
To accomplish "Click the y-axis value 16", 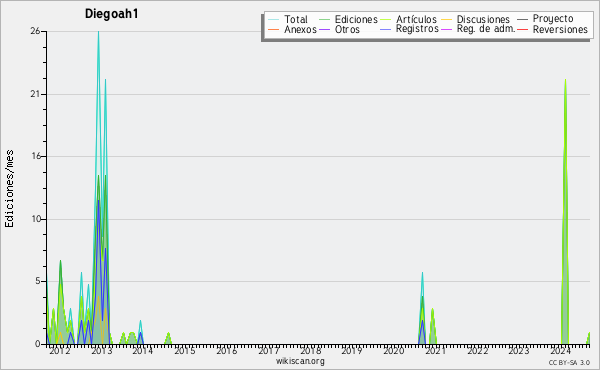I will coord(35,156).
